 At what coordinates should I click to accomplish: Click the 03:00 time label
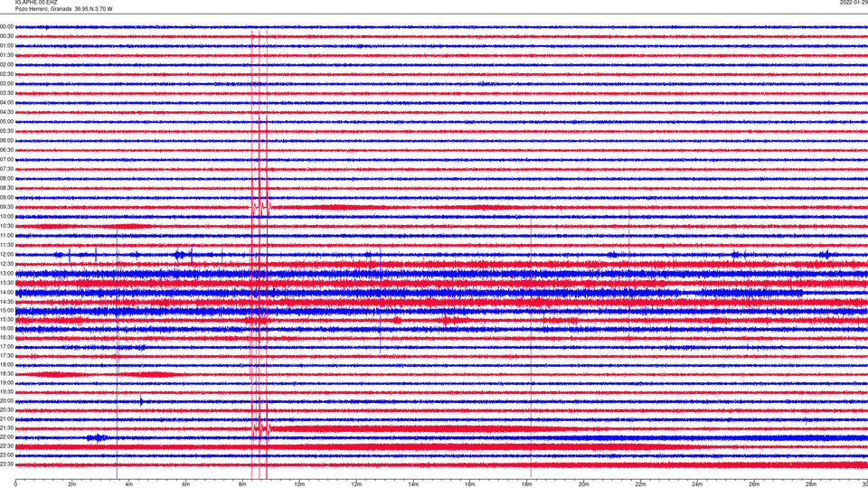coord(7,83)
